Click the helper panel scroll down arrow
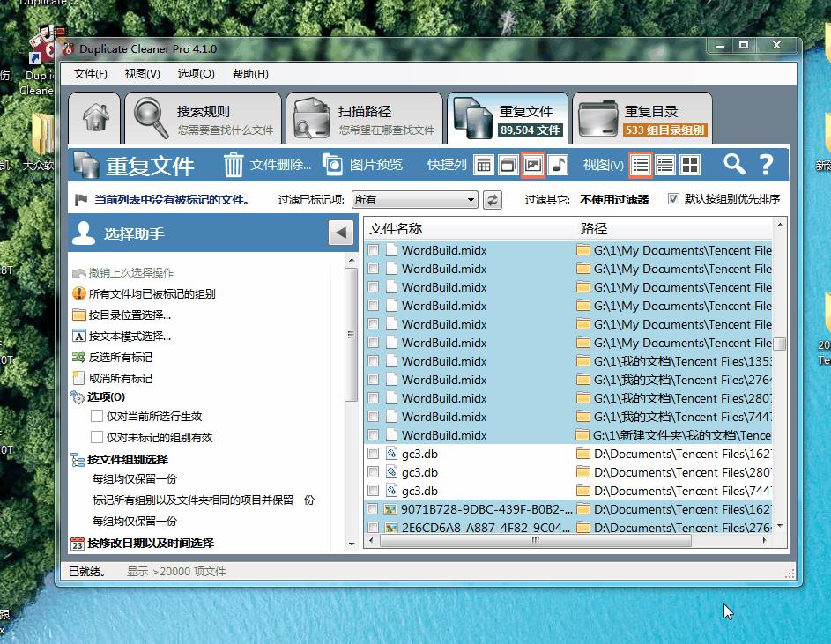Image resolution: width=831 pixels, height=644 pixels. 352,544
